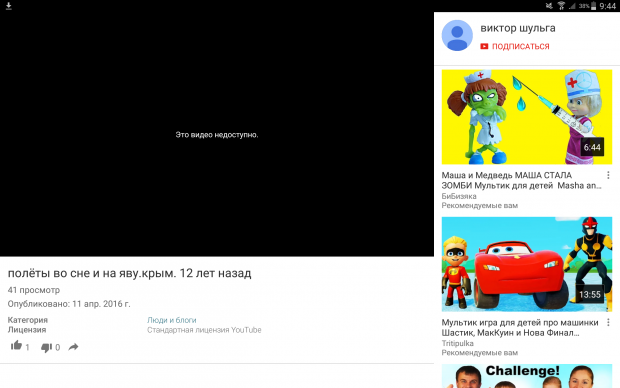
Task: Tap the battery indicator icon
Action: 593,6
